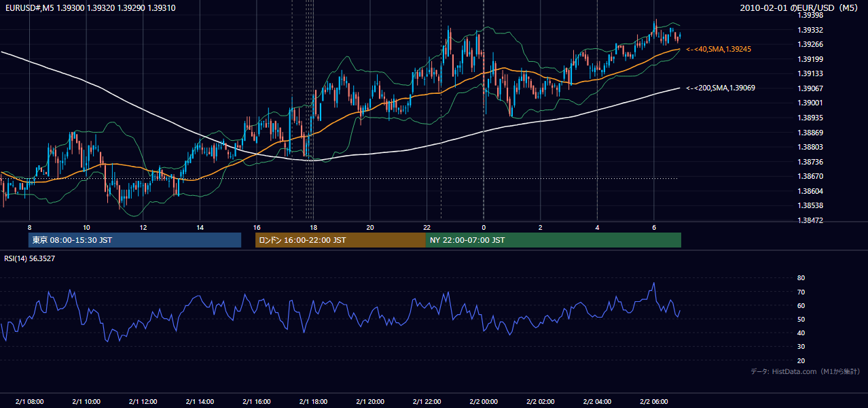Viewport: 868px width, 408px height.
Task: Click RSI scale label 60
Action: click(801, 305)
